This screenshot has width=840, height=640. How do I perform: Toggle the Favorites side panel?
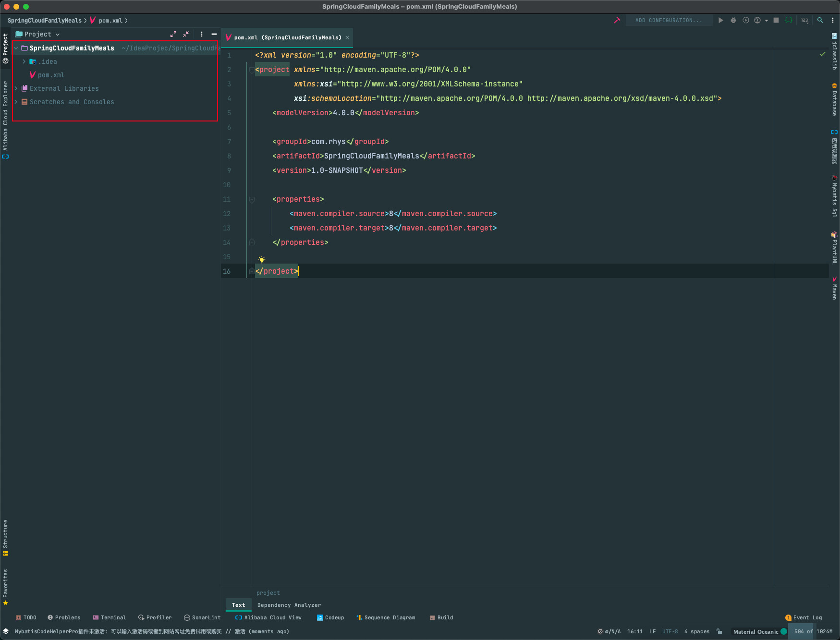pyautogui.click(x=5, y=587)
